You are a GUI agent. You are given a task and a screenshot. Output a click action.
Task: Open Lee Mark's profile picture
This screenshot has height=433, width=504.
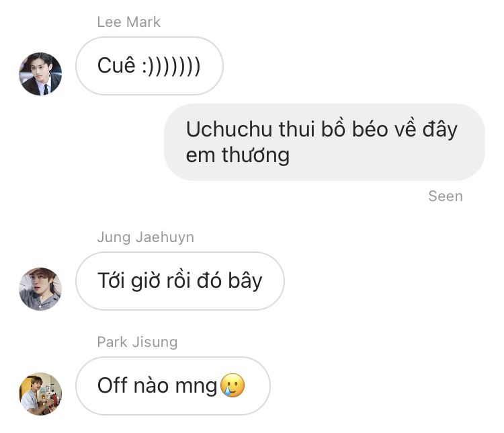pyautogui.click(x=40, y=74)
